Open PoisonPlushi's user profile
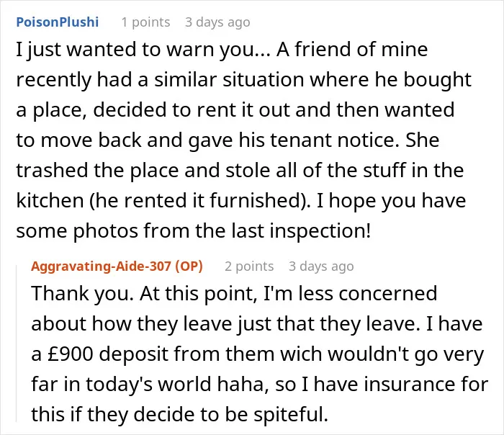 pyautogui.click(x=57, y=22)
